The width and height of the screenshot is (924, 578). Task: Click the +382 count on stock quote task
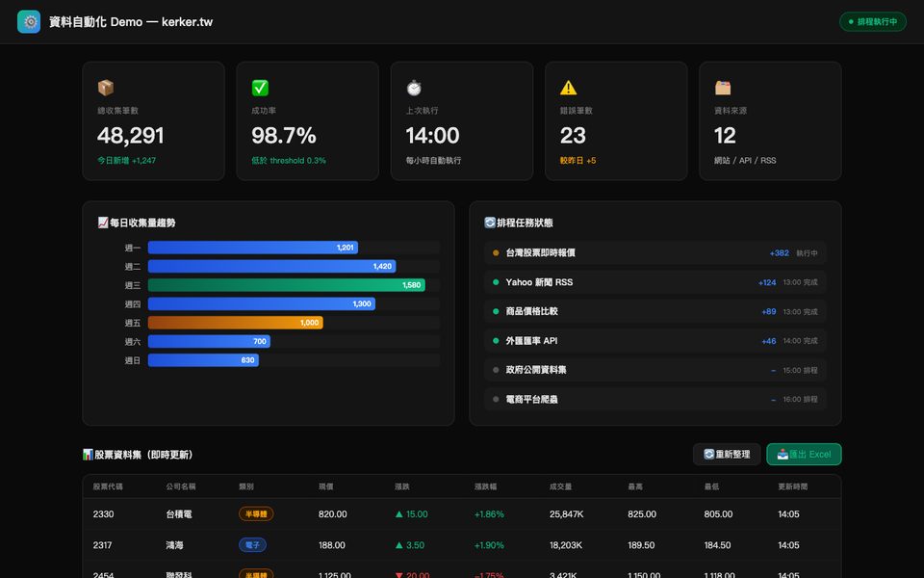click(779, 253)
